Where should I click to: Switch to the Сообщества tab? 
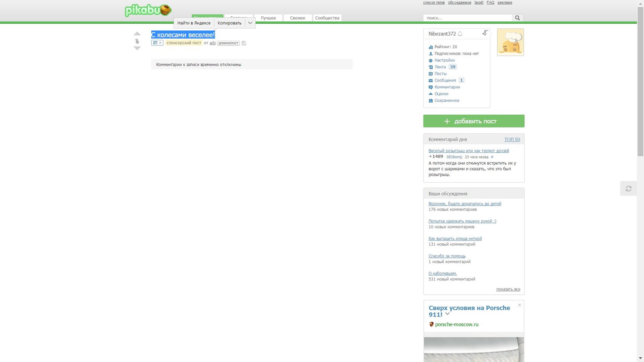pyautogui.click(x=327, y=18)
